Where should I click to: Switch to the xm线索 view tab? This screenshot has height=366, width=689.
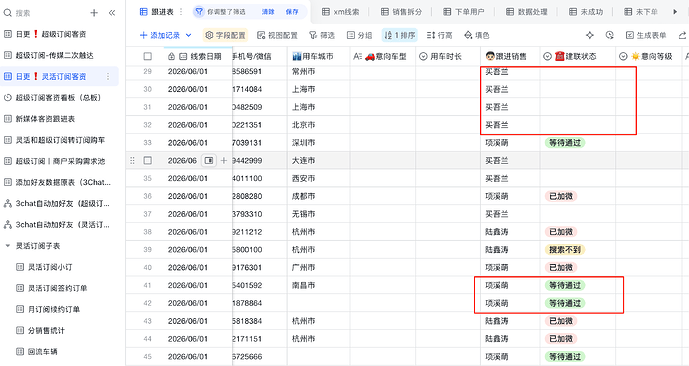pyautogui.click(x=341, y=12)
